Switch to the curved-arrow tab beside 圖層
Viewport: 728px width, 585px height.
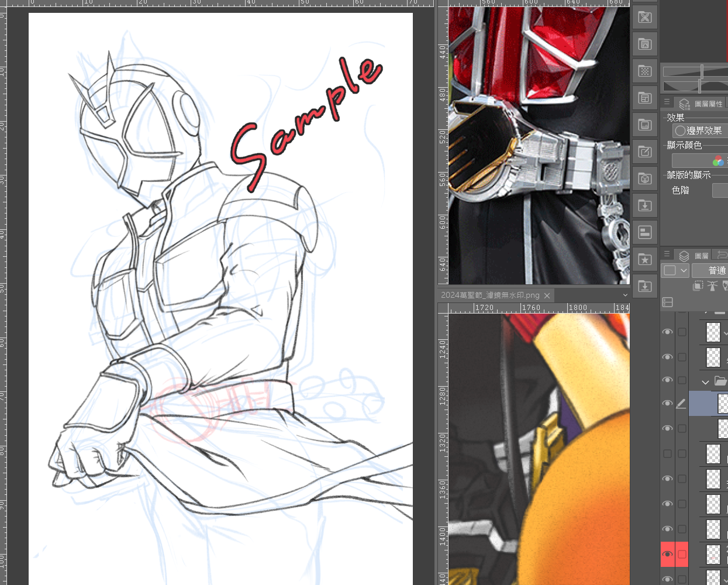pyautogui.click(x=722, y=255)
